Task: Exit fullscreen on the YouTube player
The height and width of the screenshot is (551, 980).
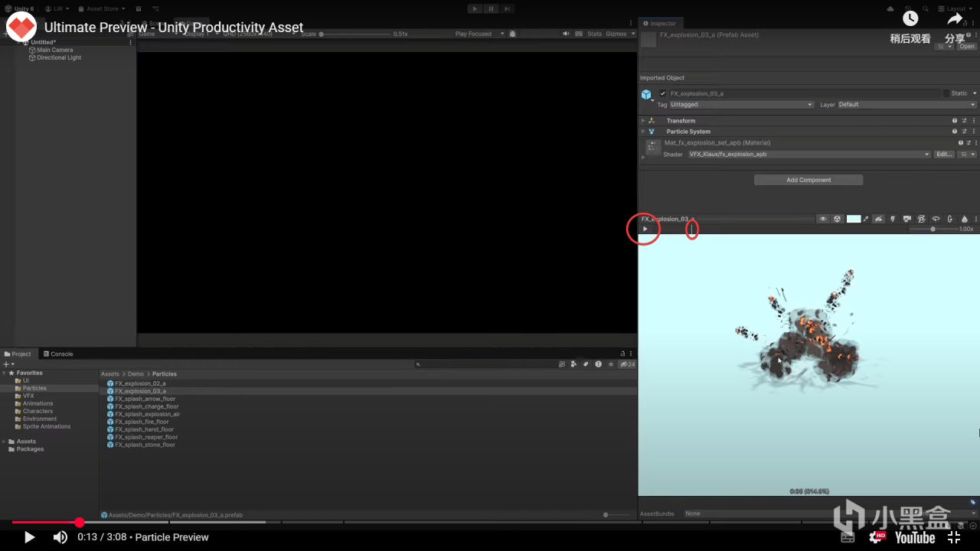Action: pyautogui.click(x=954, y=537)
